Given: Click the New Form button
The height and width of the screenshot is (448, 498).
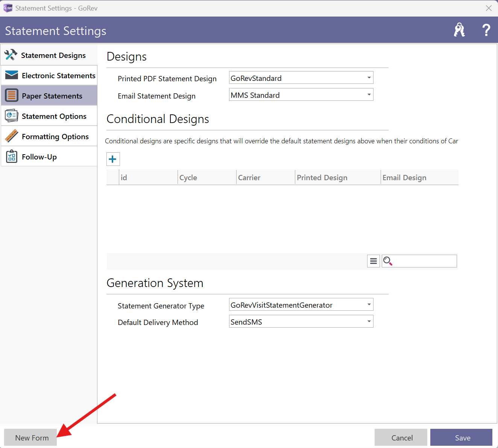Looking at the screenshot, I should coord(31,438).
